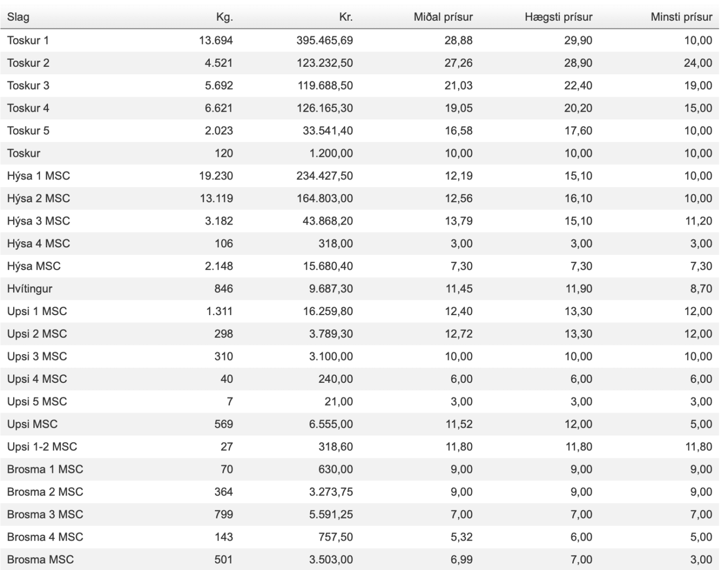
Task: Click the 19.230 Kg value for Hýsa 1
Action: (x=216, y=176)
